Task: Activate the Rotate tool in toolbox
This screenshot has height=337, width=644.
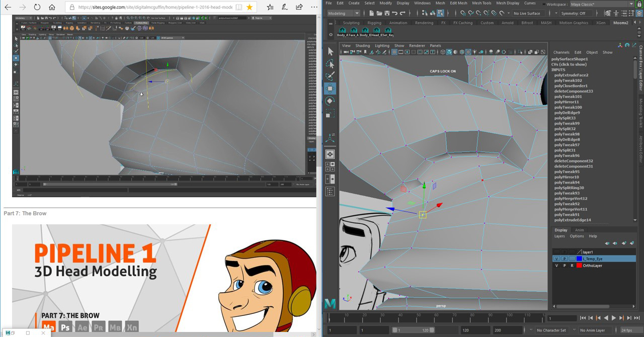Action: tap(330, 101)
